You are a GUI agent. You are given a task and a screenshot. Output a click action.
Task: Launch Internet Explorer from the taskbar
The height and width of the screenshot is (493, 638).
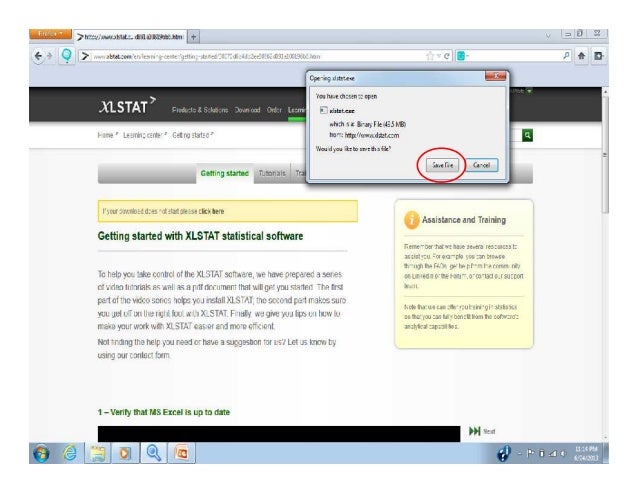70,453
